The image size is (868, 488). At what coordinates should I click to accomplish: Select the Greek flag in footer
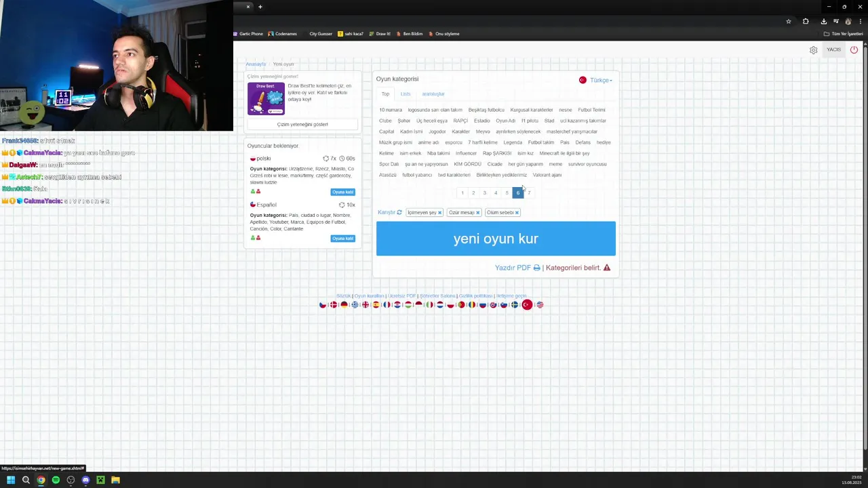pyautogui.click(x=355, y=305)
